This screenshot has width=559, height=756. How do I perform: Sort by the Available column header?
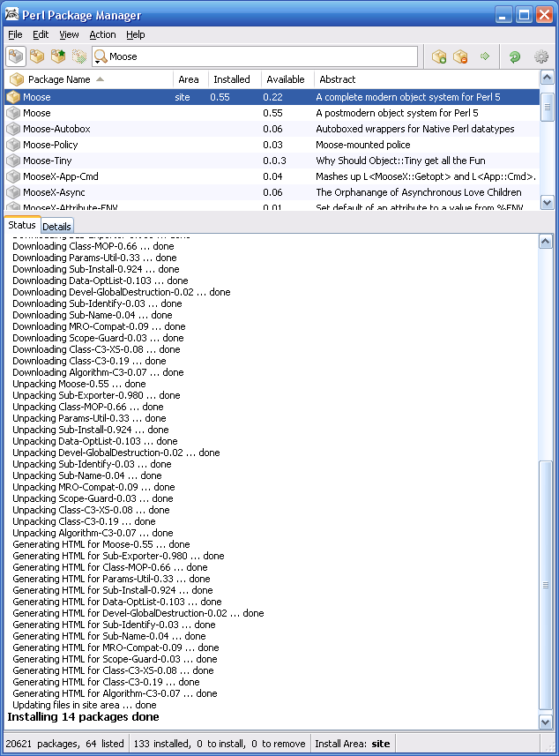[x=287, y=79]
